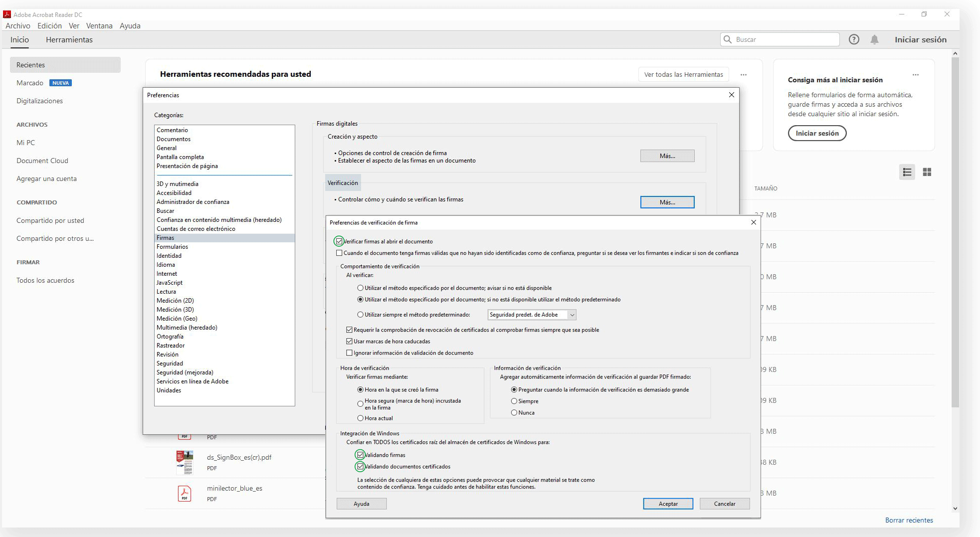Select Siempre radio button
The image size is (980, 537).
[x=514, y=401]
